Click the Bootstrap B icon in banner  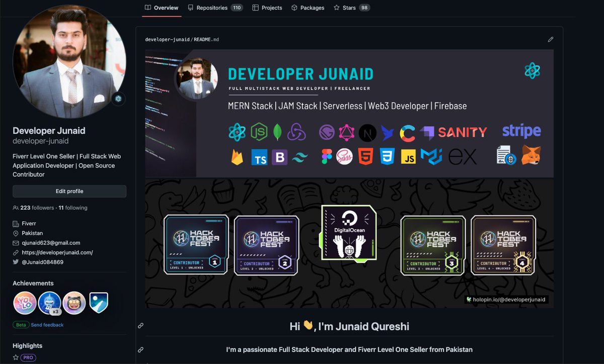pyautogui.click(x=280, y=158)
